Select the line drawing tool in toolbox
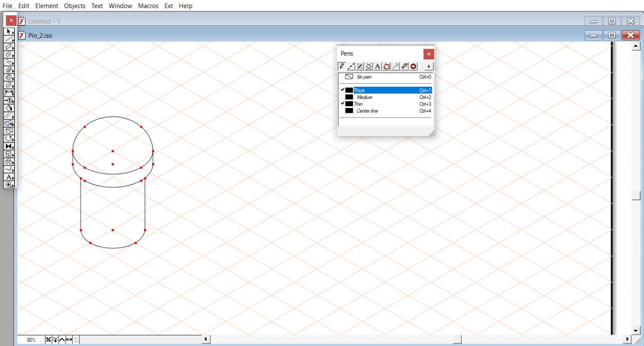 (9, 39)
